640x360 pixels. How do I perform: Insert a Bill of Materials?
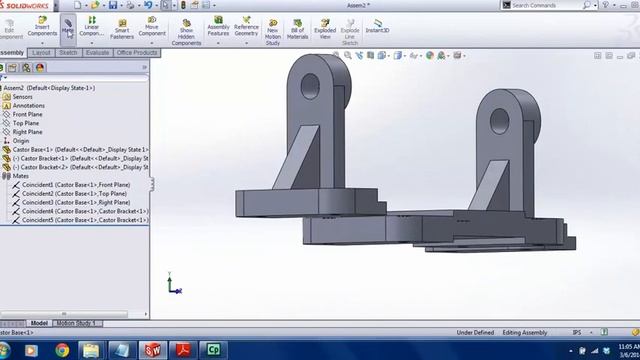pos(298,29)
